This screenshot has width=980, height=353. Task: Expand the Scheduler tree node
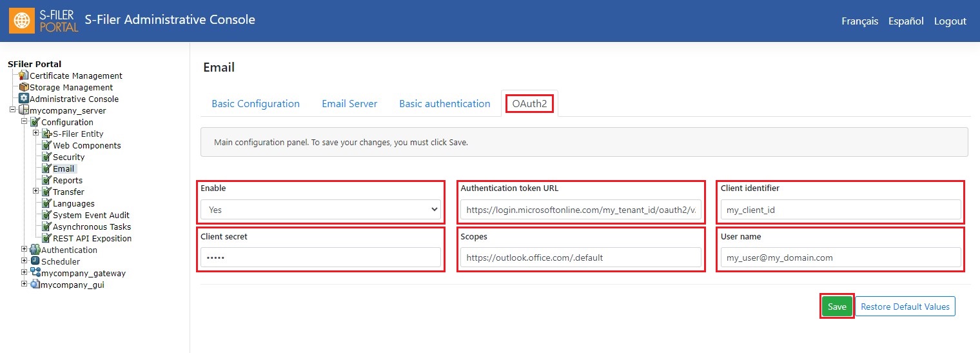pyautogui.click(x=24, y=261)
